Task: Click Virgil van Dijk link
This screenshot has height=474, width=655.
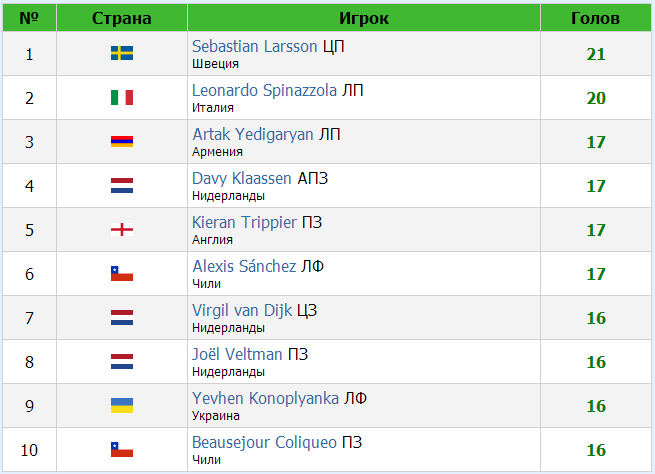Action: 242,311
